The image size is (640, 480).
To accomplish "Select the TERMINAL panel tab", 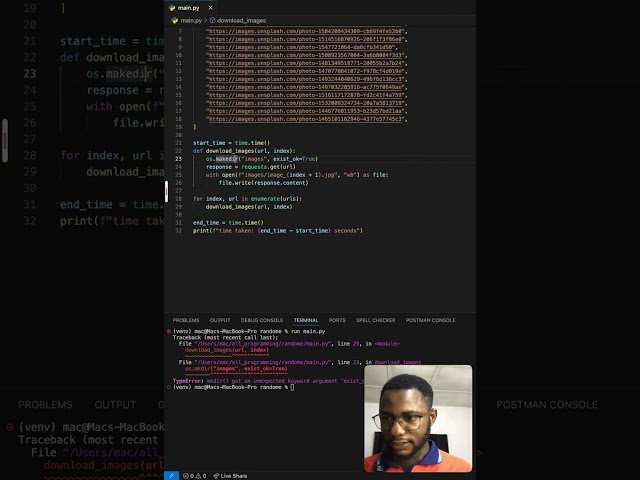I will coord(306,320).
